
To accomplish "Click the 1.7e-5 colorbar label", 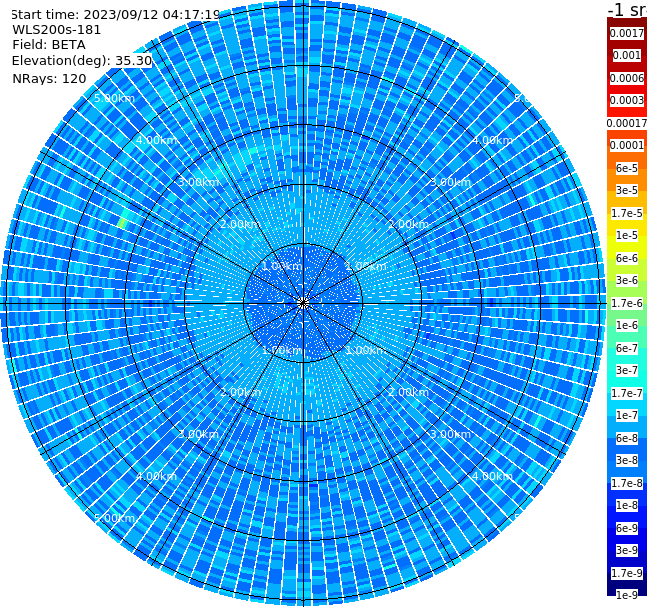I will click(x=627, y=213).
